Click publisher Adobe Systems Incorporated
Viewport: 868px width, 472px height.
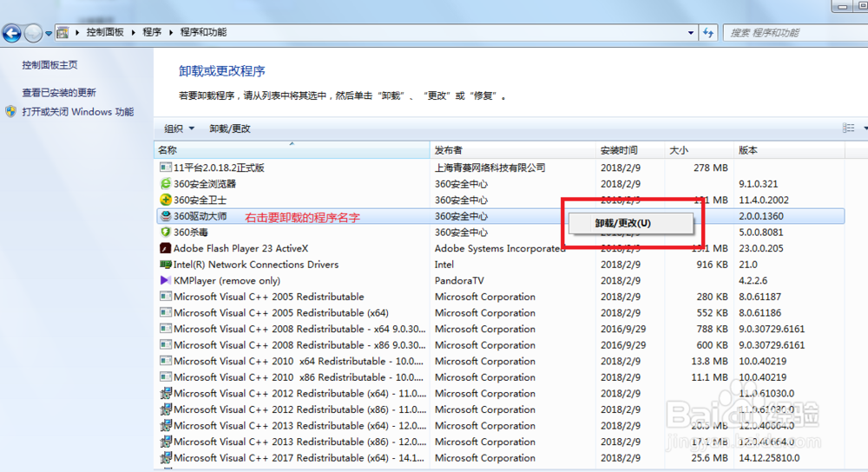[500, 248]
